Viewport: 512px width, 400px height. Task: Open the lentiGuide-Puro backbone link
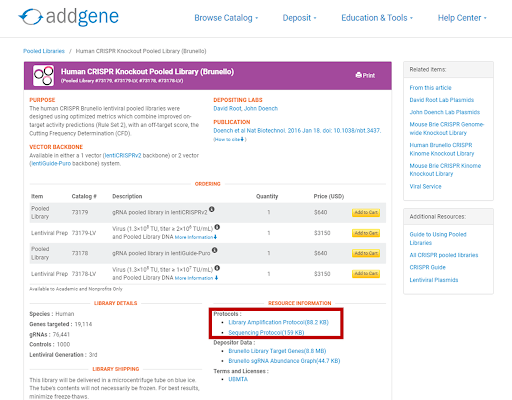[51, 163]
